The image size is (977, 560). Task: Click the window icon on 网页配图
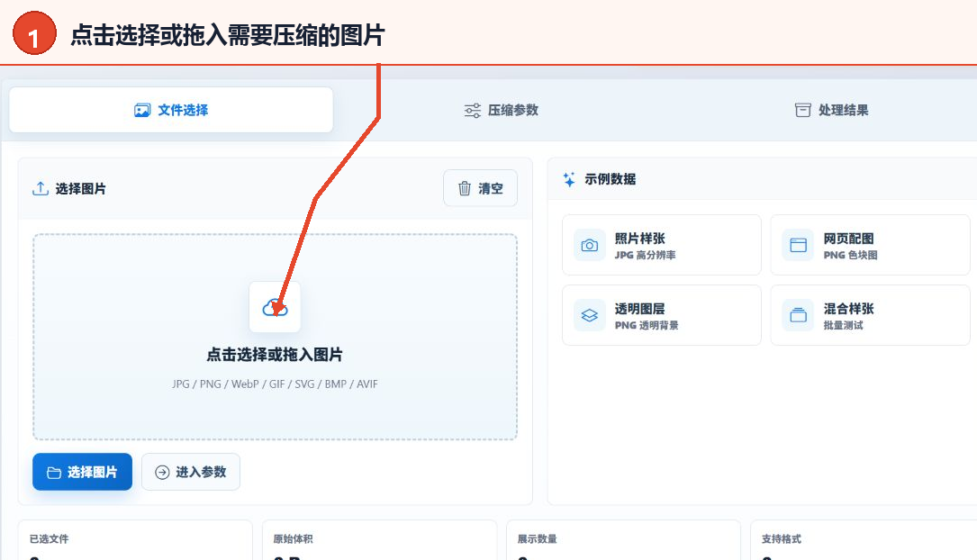pos(798,246)
